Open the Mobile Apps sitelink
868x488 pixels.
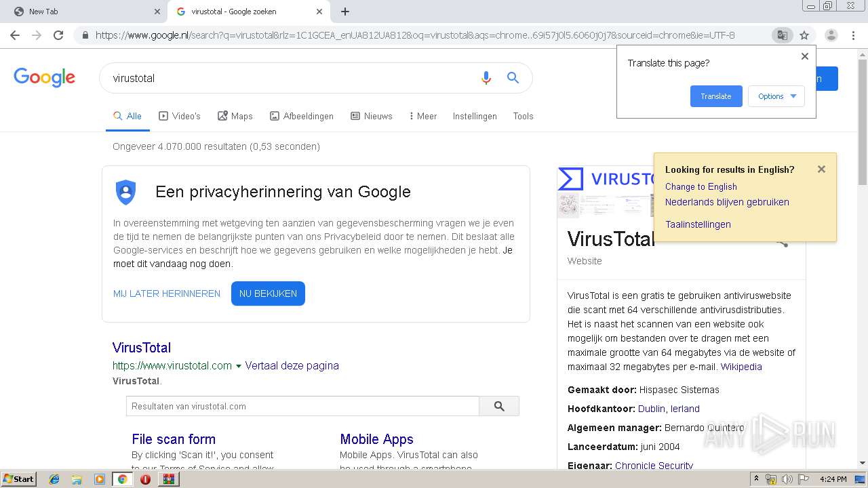(x=376, y=439)
